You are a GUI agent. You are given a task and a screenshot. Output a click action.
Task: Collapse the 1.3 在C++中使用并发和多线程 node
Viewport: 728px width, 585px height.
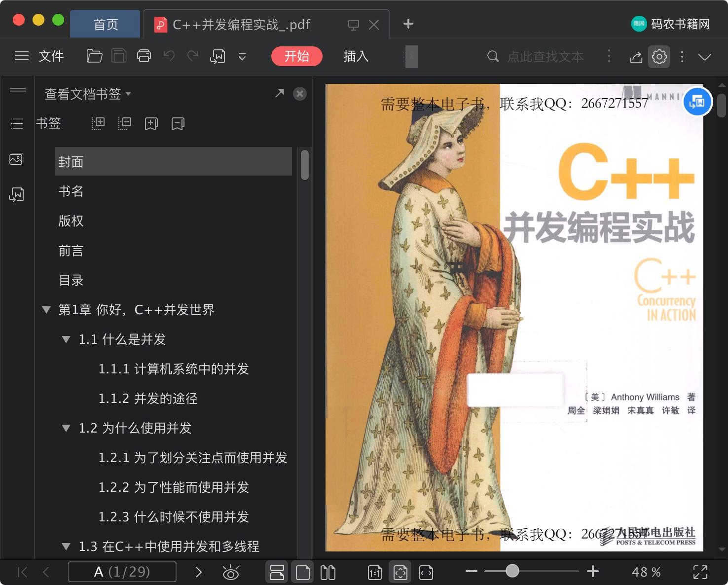(x=66, y=547)
